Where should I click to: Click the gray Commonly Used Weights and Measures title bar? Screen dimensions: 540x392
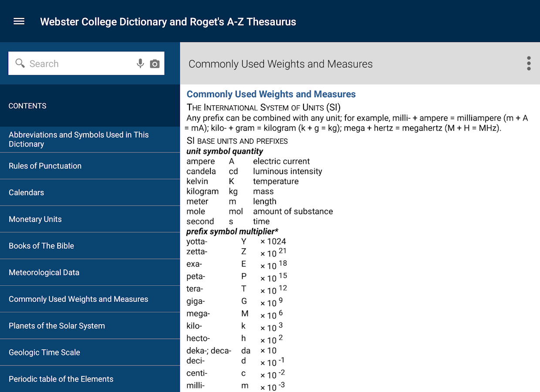pos(360,64)
